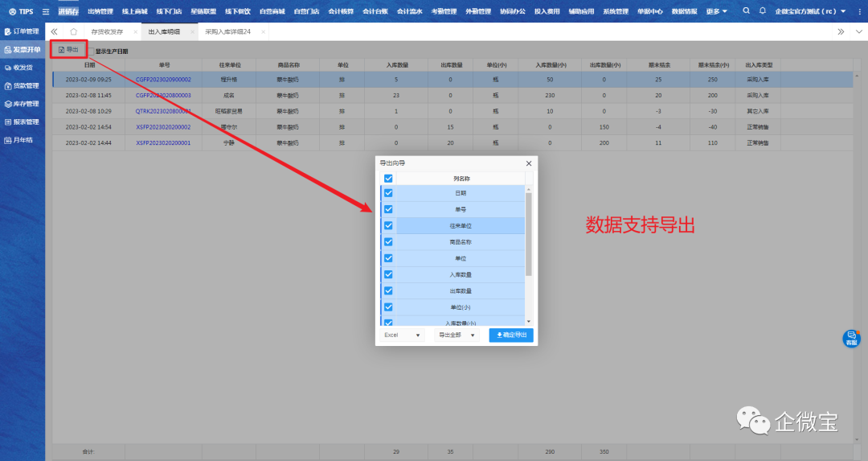Viewport: 868px width, 461px height.
Task: Click the search magnifier icon in header
Action: click(x=747, y=11)
